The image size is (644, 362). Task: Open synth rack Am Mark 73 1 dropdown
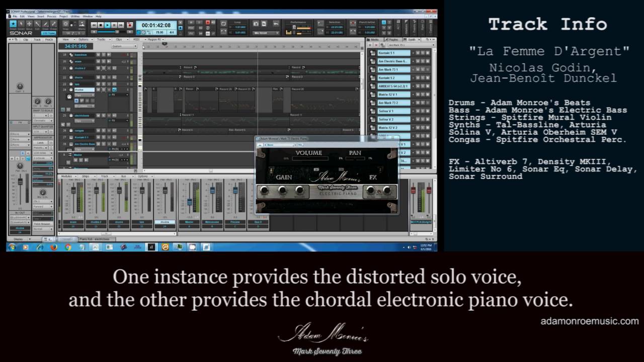411,45
